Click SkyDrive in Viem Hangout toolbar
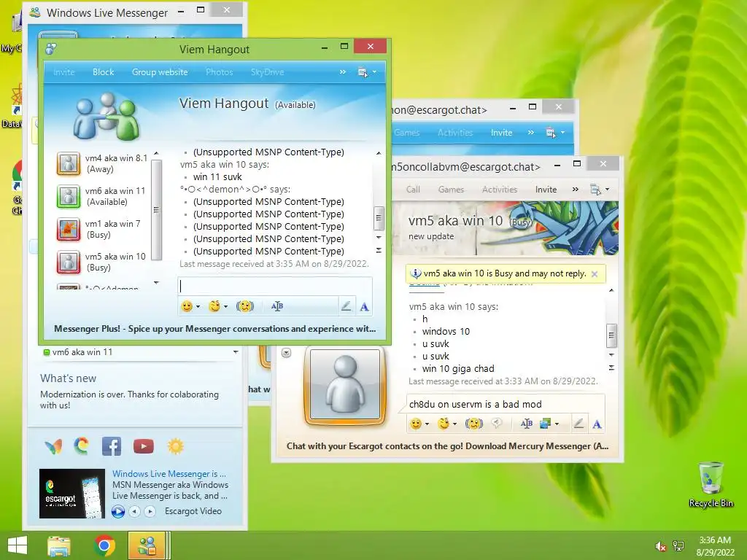 point(267,72)
